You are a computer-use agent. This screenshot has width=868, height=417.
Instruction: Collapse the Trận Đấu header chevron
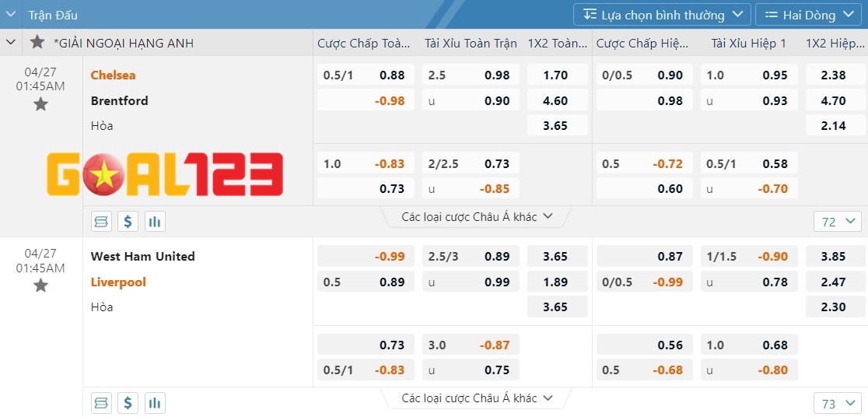coord(11,15)
